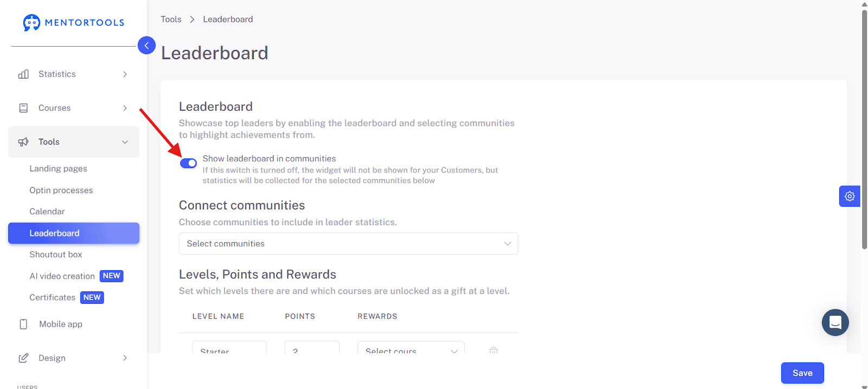Image resolution: width=868 pixels, height=389 pixels.
Task: Expand the Statistics menu chevron
Action: [x=125, y=74]
